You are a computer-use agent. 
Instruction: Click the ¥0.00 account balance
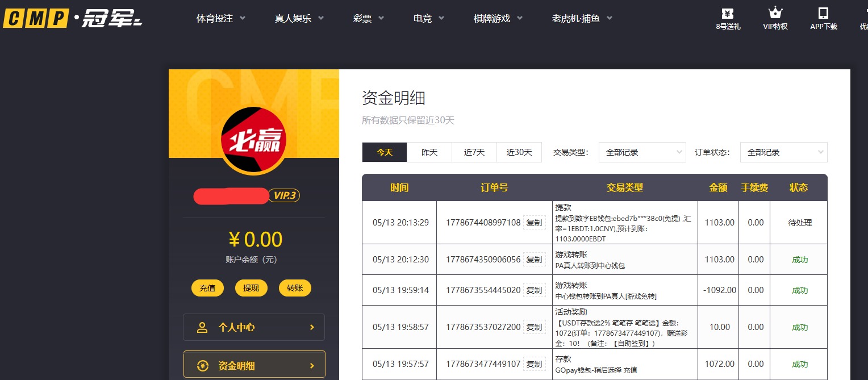pos(254,240)
